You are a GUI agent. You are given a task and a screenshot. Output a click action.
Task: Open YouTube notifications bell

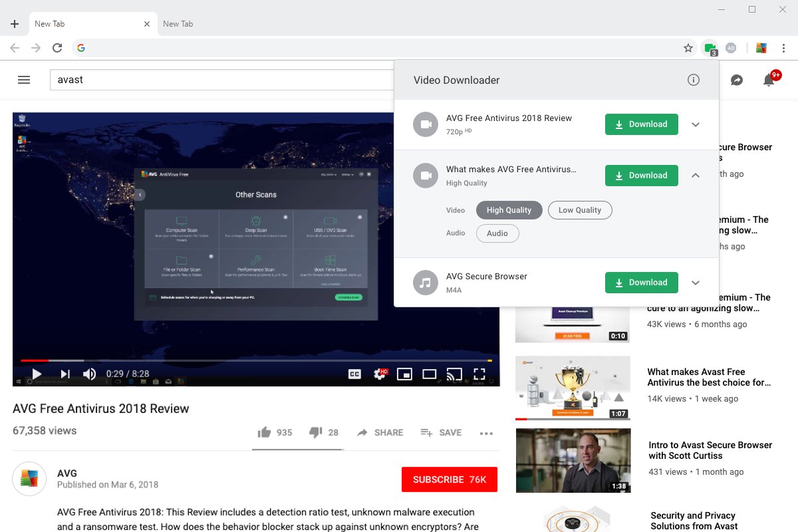click(769, 80)
